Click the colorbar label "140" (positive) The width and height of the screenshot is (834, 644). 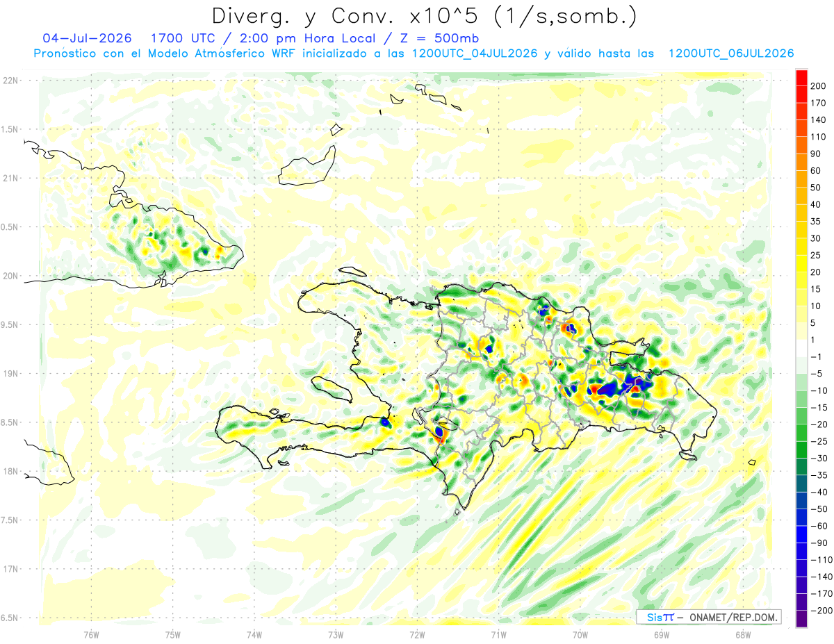coord(817,120)
